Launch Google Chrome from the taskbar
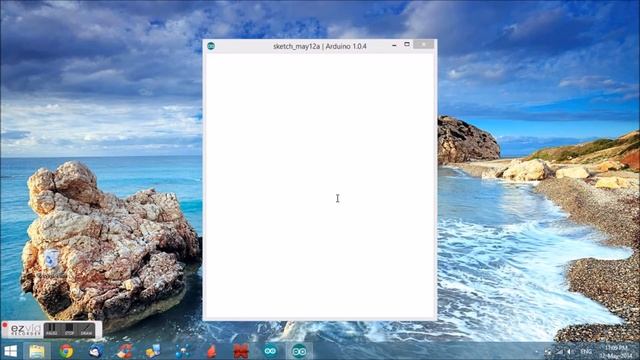 [x=66, y=351]
